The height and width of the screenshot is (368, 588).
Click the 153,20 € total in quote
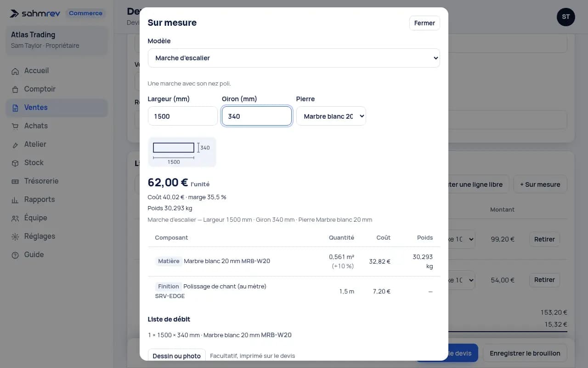coord(554,312)
